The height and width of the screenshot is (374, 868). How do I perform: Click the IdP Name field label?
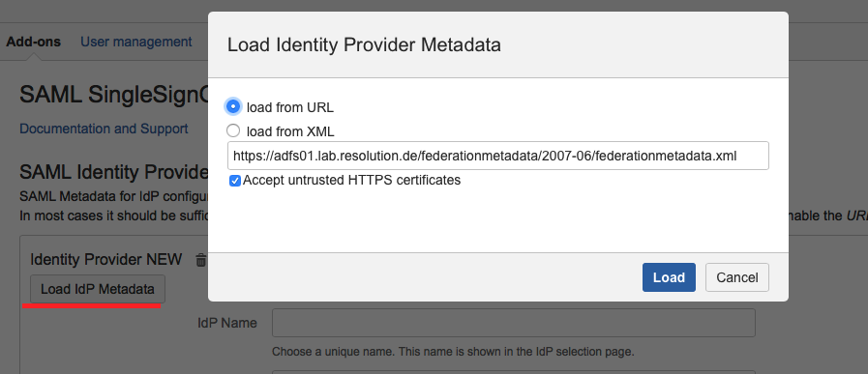click(227, 323)
